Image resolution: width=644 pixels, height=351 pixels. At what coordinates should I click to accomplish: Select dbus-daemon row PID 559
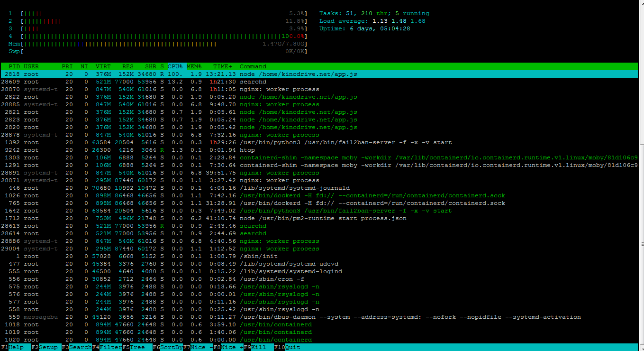click(x=319, y=317)
